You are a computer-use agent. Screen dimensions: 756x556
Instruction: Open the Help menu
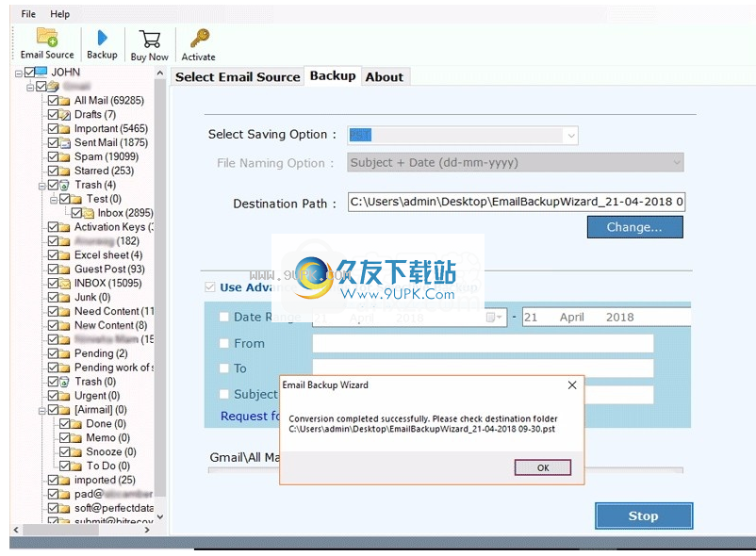[x=59, y=14]
